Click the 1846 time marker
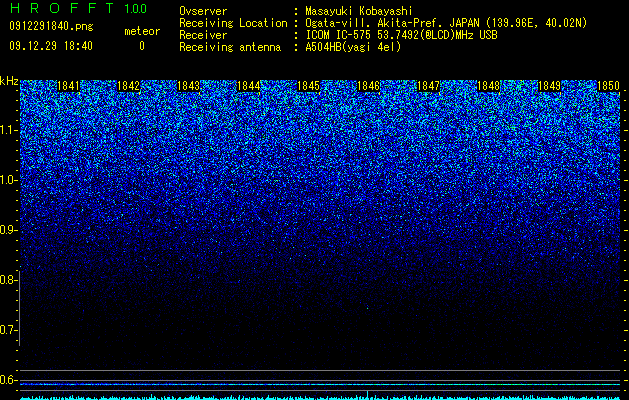Image resolution: width=629 pixels, height=400 pixels. (368, 86)
